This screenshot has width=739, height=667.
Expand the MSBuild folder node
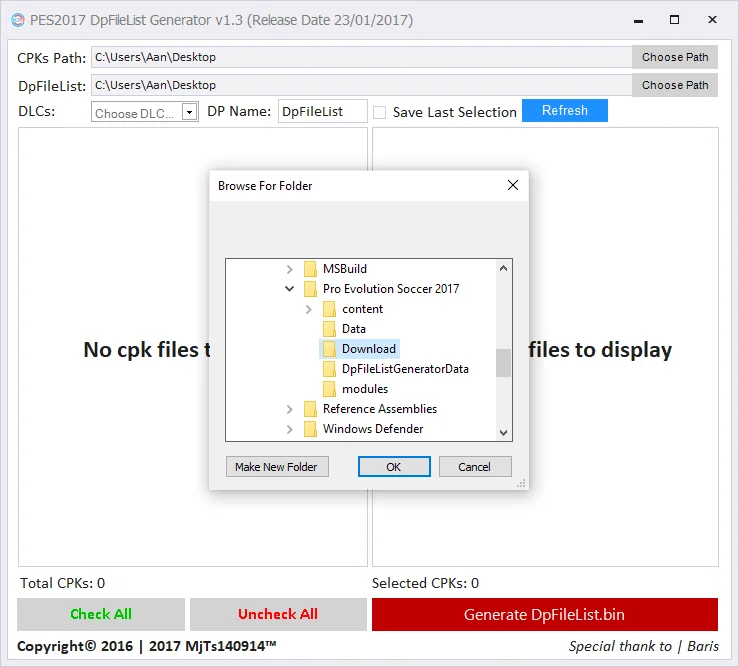click(x=289, y=269)
